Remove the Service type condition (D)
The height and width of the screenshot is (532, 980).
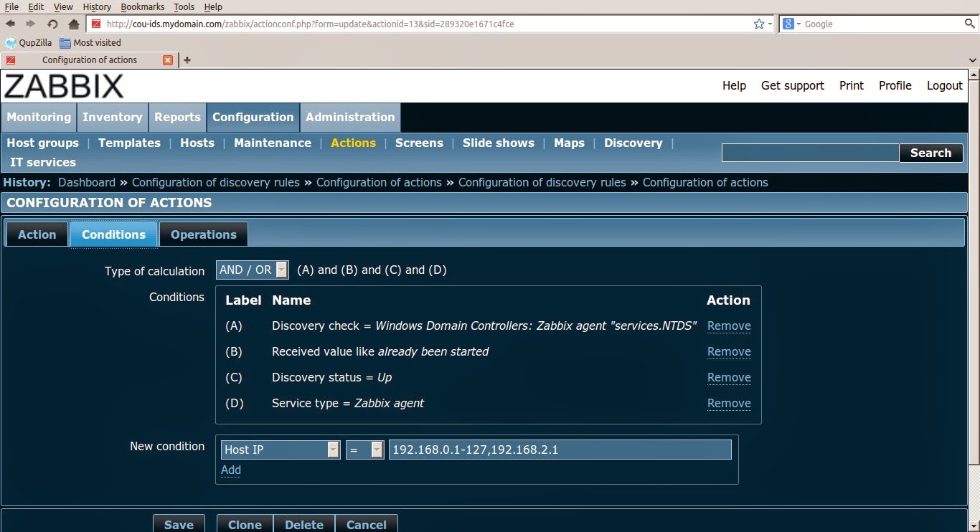coord(729,403)
